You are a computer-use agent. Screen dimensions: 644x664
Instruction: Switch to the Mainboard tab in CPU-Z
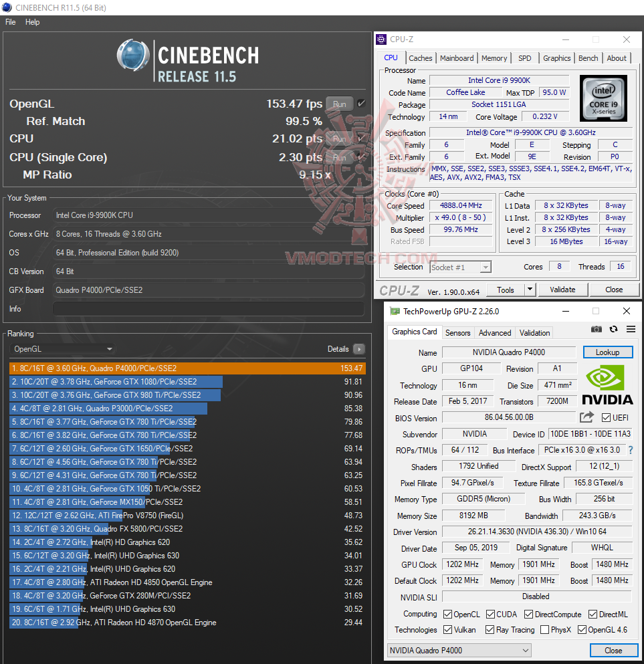coord(457,58)
